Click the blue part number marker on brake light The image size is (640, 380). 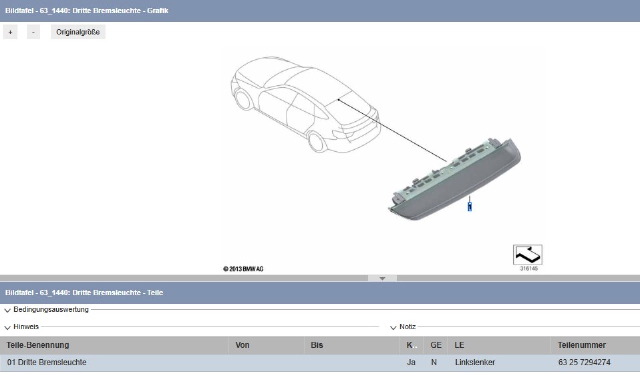469,207
